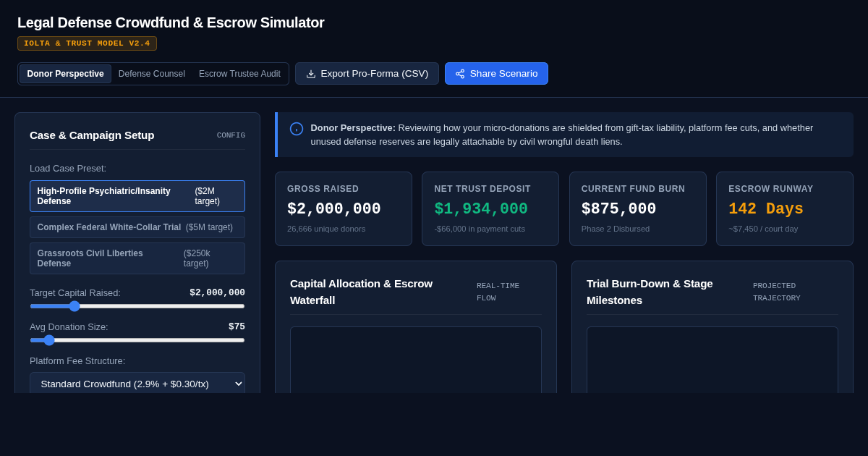This screenshot has height=456, width=868.
Task: Click the Gross Raised $2,000,000 value
Action: (x=334, y=209)
